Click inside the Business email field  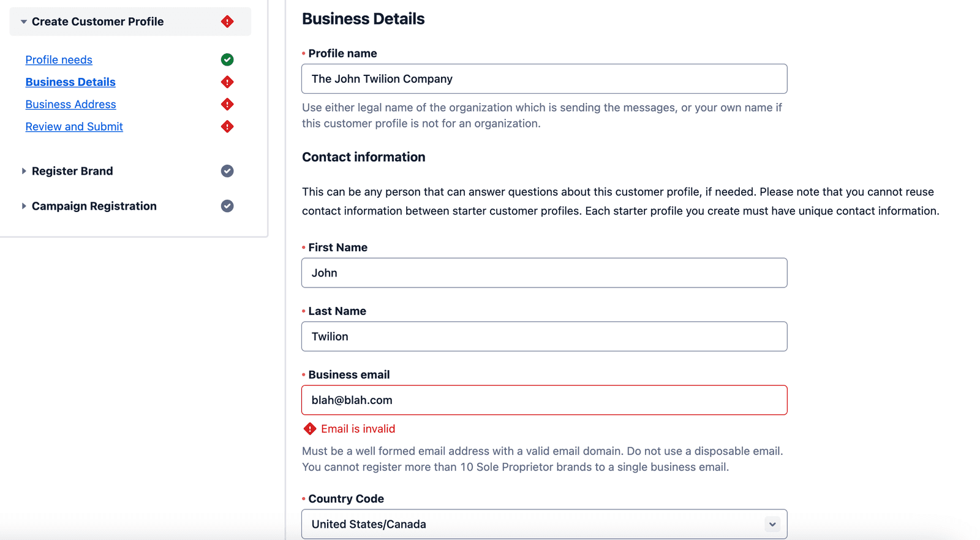[x=544, y=400]
